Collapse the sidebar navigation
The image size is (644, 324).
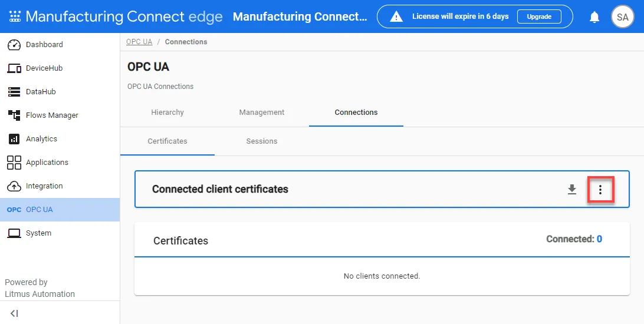coord(14,313)
